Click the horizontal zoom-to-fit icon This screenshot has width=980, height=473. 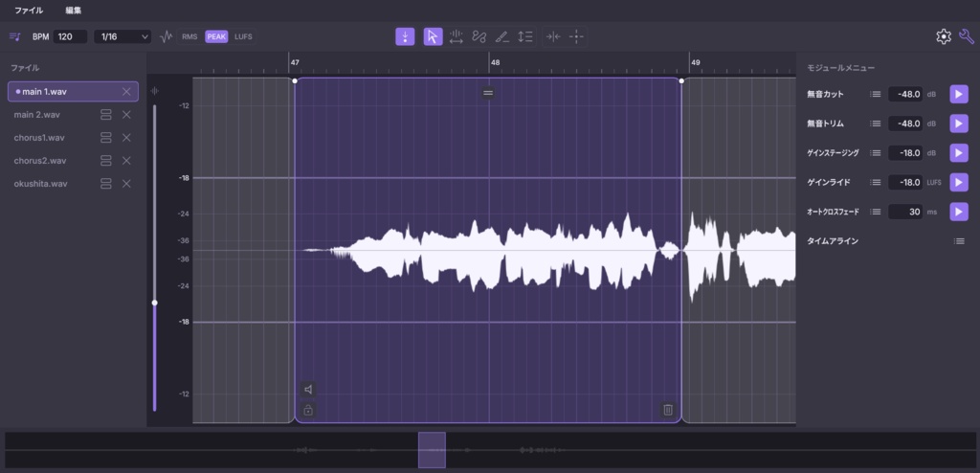(x=553, y=37)
